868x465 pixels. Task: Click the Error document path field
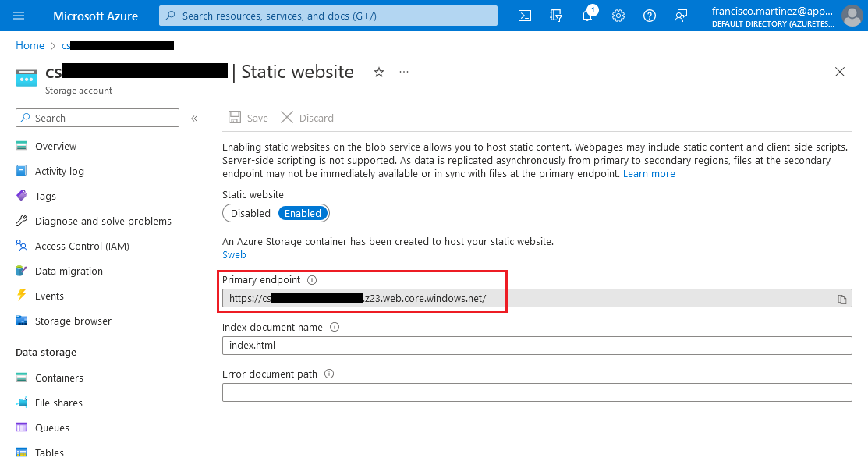537,392
